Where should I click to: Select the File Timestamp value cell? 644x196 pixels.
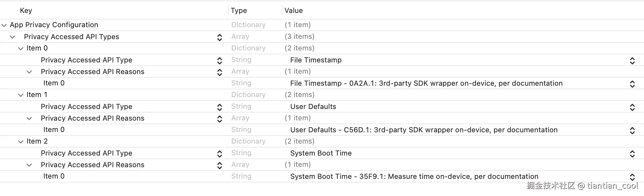pyautogui.click(x=316, y=60)
